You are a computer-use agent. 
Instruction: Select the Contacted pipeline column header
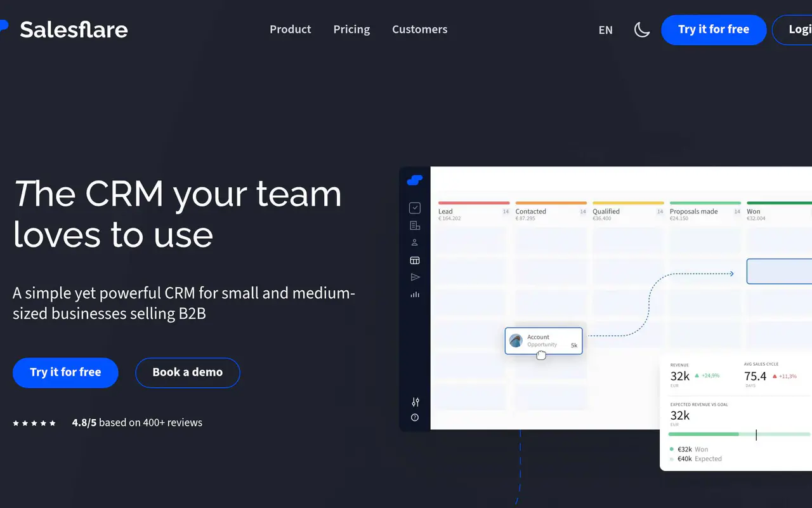click(551, 212)
